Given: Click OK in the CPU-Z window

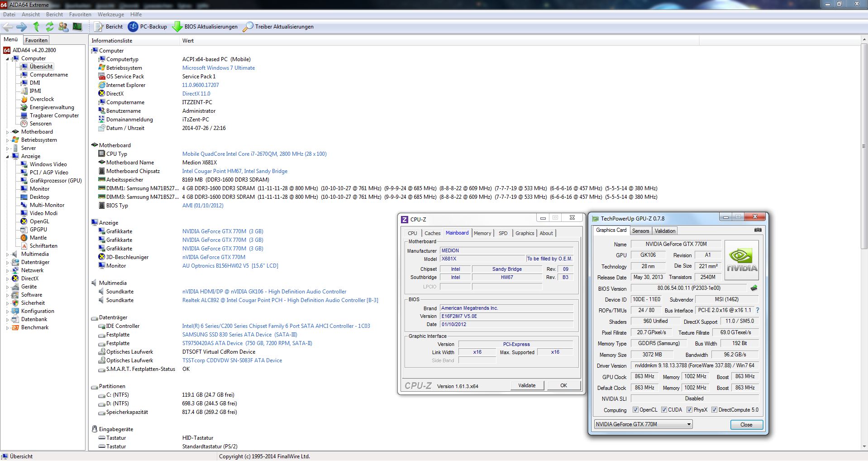Looking at the screenshot, I should [563, 385].
